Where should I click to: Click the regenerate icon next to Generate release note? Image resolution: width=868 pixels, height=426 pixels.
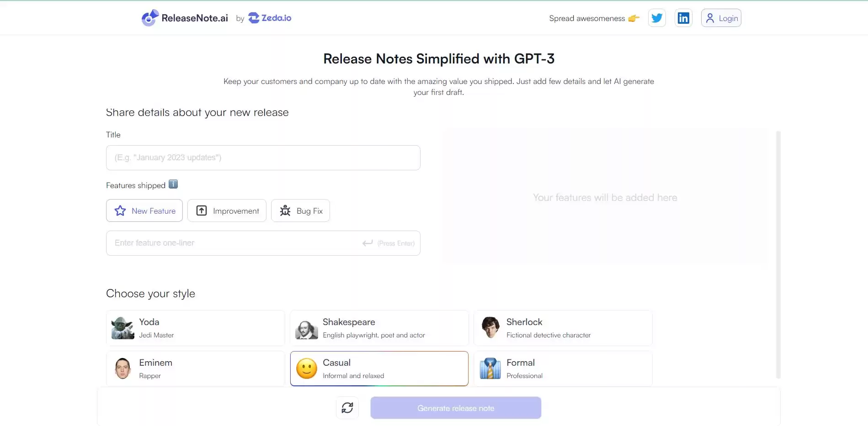pyautogui.click(x=347, y=407)
